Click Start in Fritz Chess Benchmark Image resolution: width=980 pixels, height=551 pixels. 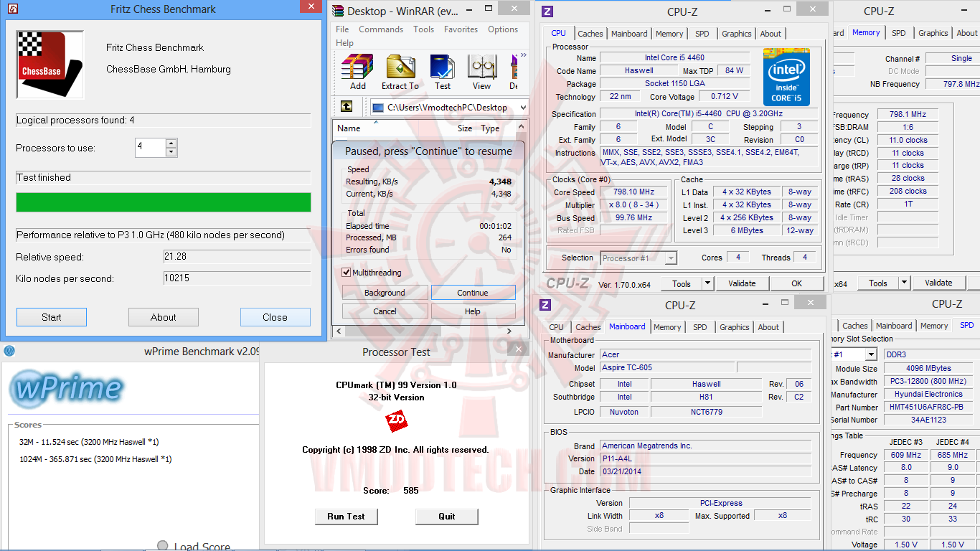pyautogui.click(x=52, y=317)
